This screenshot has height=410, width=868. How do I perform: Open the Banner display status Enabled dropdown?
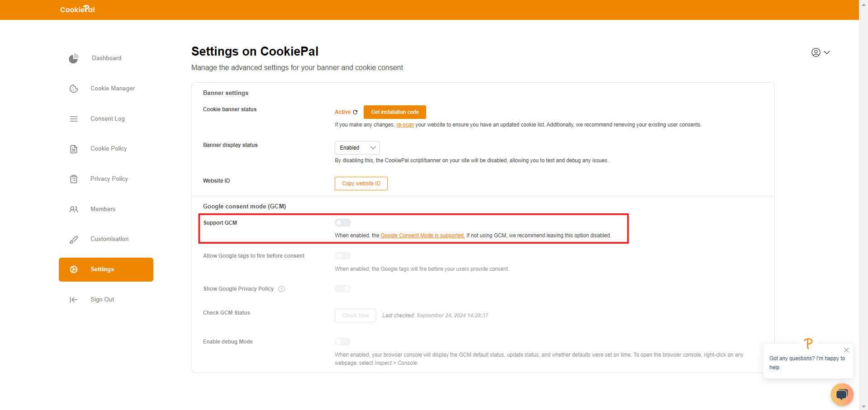point(357,148)
